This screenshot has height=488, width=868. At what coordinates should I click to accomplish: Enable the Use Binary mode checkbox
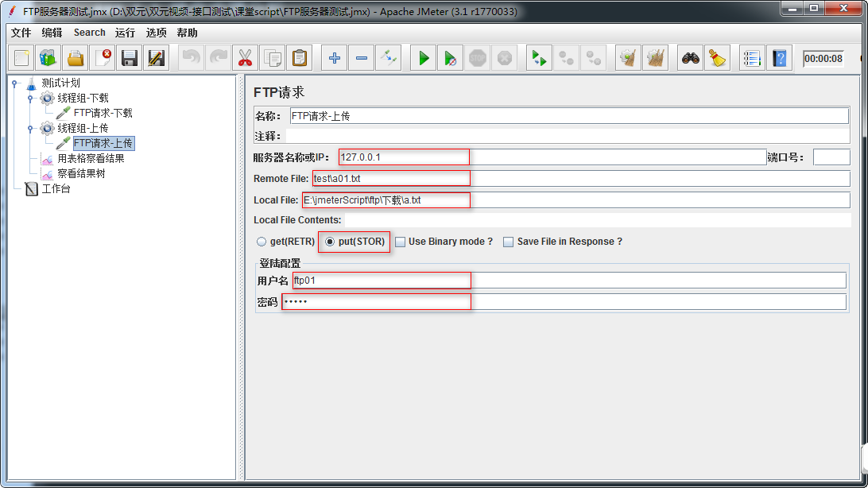[401, 242]
